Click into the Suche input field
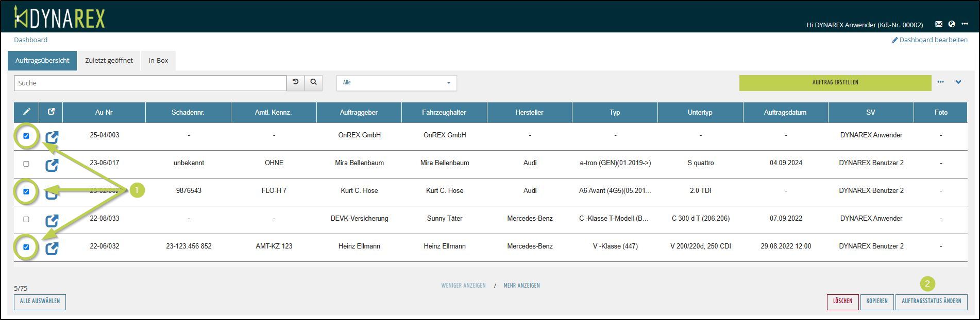The image size is (980, 320). click(149, 83)
